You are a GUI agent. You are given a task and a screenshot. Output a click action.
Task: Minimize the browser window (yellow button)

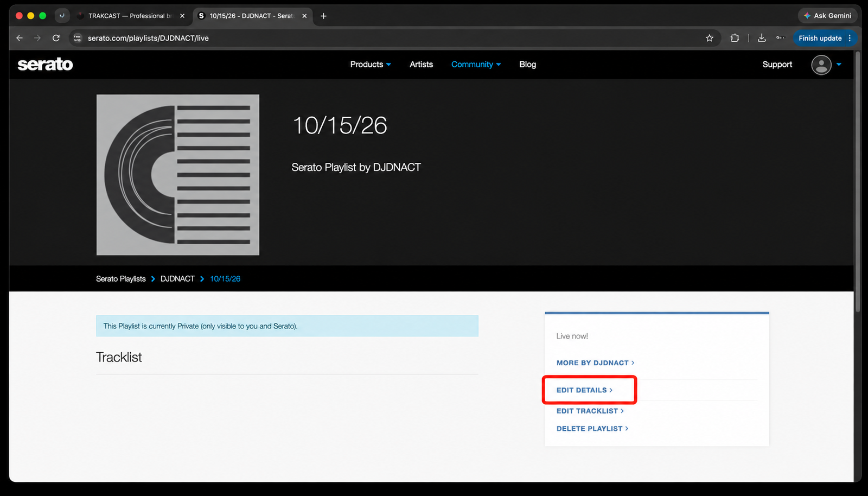click(x=31, y=16)
